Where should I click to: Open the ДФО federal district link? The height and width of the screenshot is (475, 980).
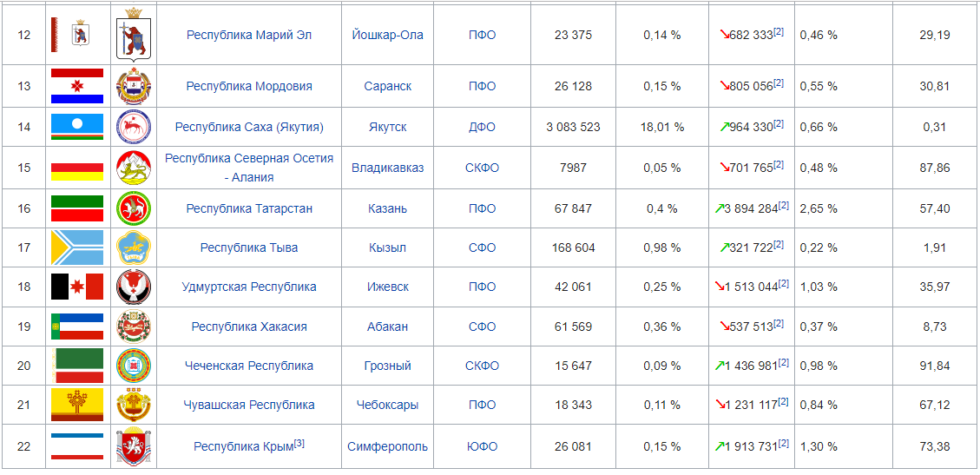(482, 127)
